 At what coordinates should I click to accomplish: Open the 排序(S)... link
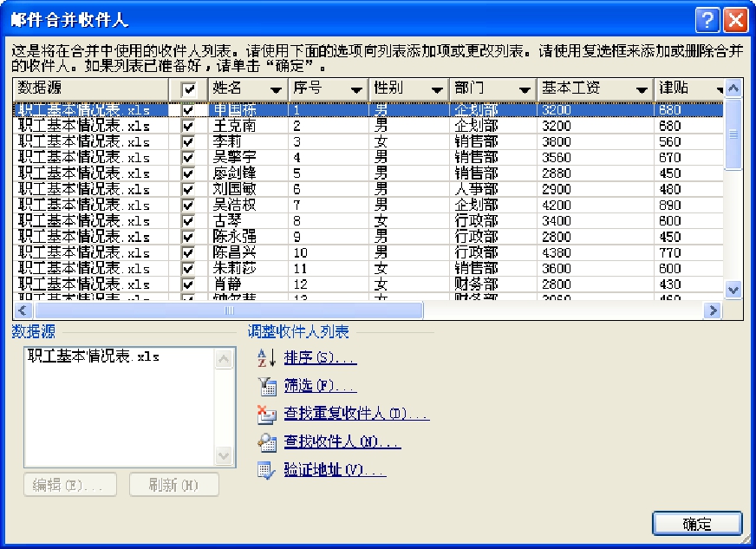click(320, 358)
